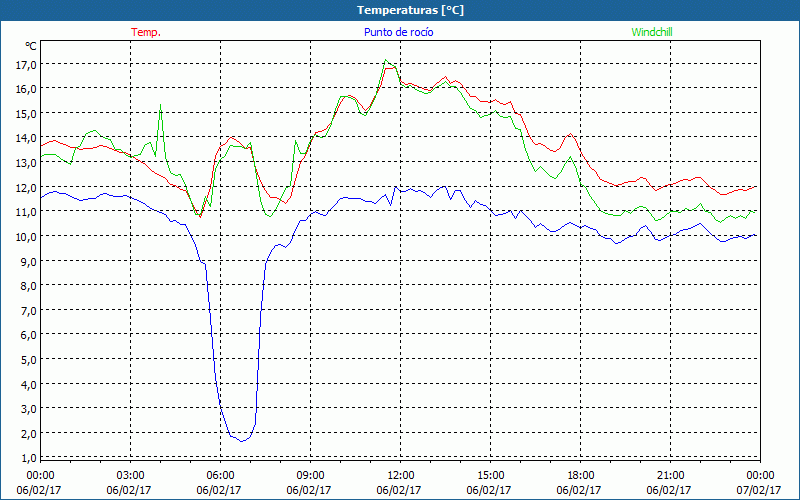Click the Temperaturas [°C] chart title
This screenshot has width=800, height=500.
click(410, 10)
